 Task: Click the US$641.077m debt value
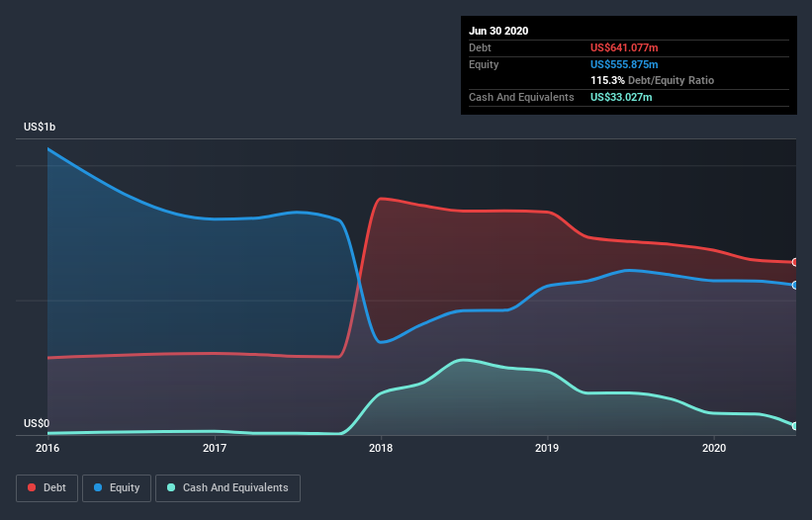(x=624, y=47)
